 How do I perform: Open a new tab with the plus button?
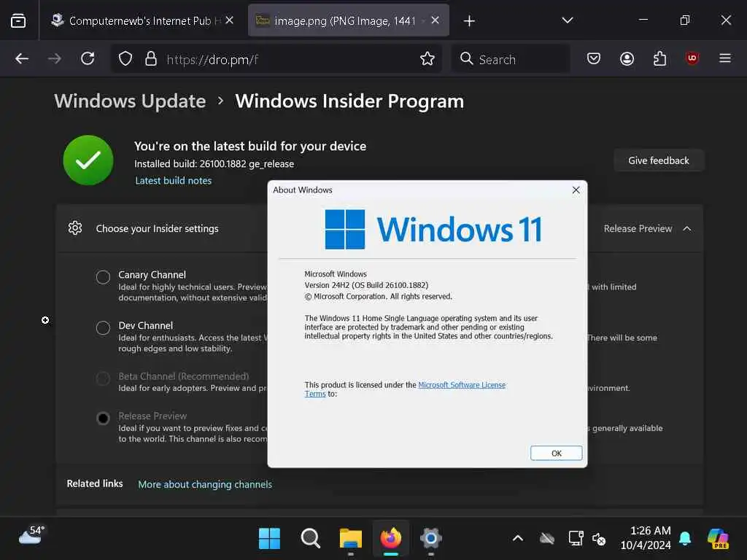(469, 20)
